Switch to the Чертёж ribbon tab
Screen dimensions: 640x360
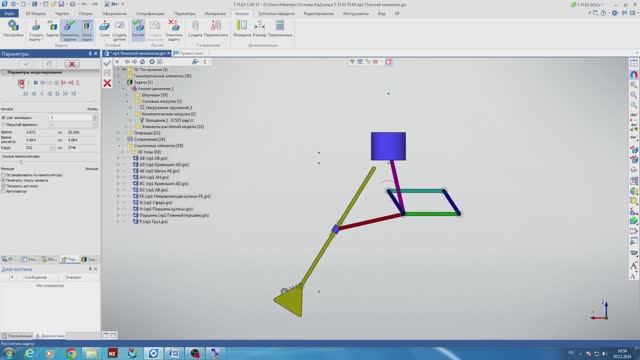coord(62,13)
